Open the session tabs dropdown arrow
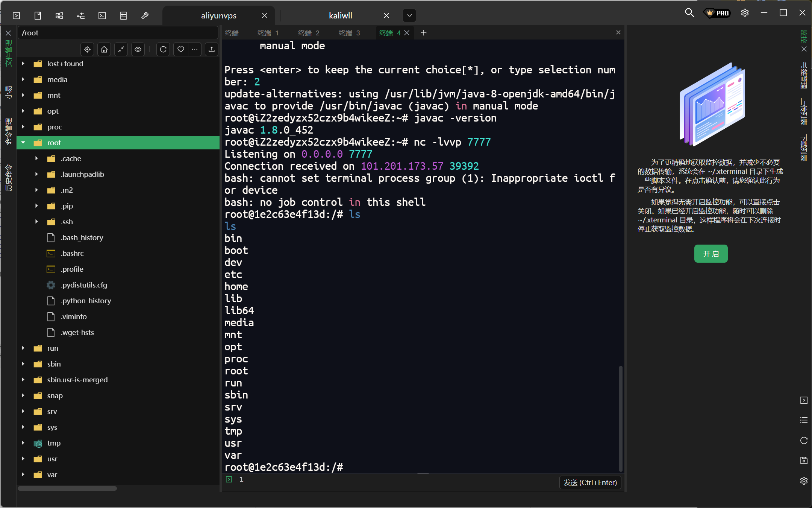 [409, 15]
